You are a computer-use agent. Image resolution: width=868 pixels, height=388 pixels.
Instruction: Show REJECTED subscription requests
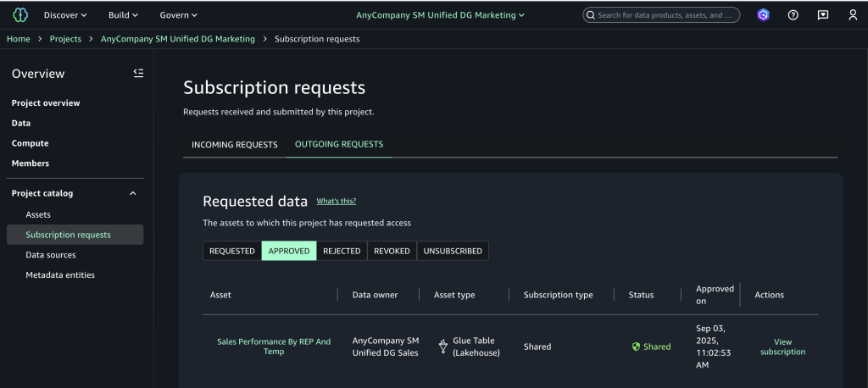click(x=342, y=251)
